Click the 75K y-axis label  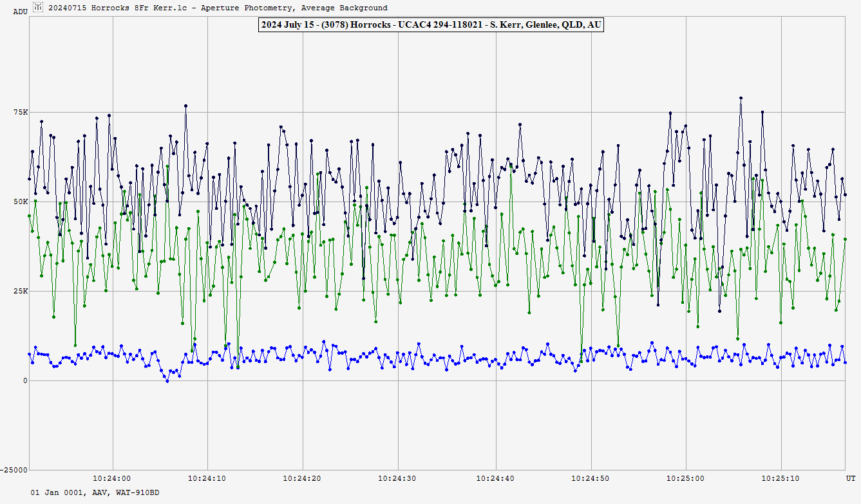click(21, 112)
